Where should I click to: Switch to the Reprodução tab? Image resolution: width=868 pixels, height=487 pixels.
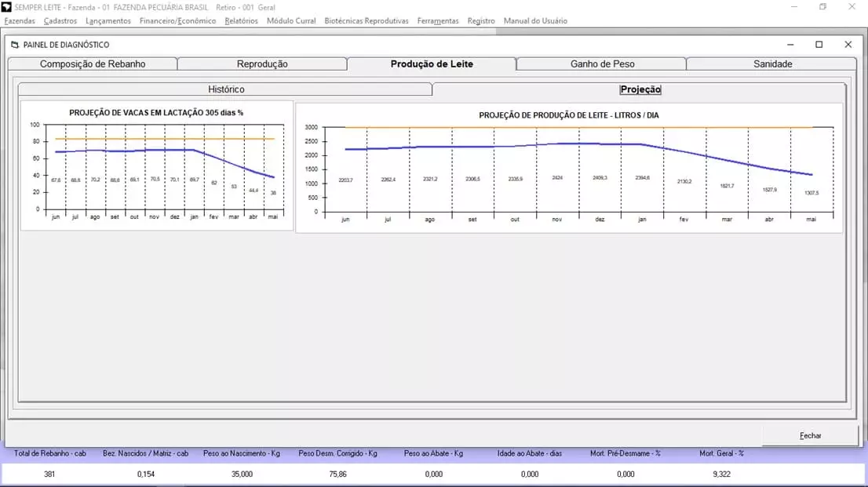pyautogui.click(x=262, y=64)
